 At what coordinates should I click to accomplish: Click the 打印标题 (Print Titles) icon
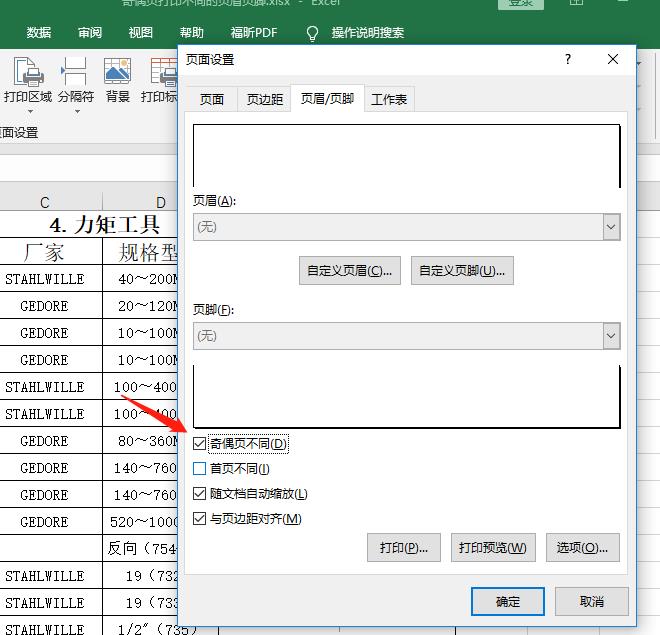tap(160, 74)
